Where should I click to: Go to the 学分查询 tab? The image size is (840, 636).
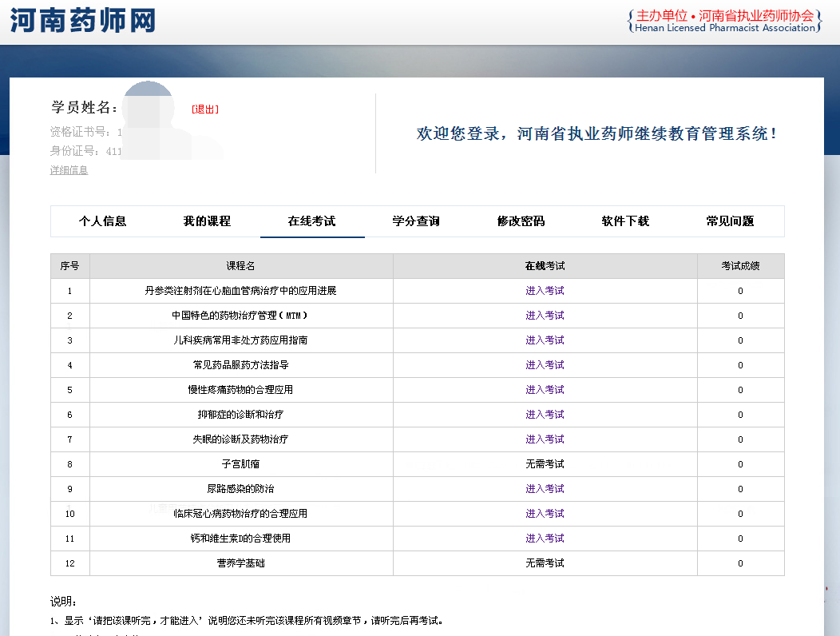[416, 221]
